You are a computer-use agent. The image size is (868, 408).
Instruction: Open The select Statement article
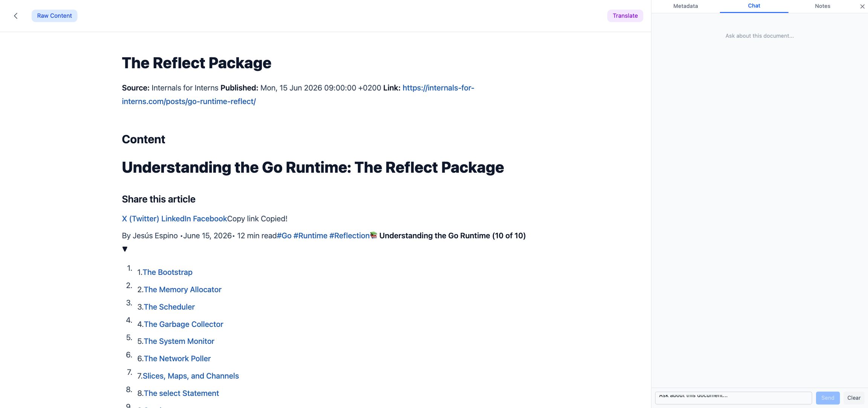[181, 393]
